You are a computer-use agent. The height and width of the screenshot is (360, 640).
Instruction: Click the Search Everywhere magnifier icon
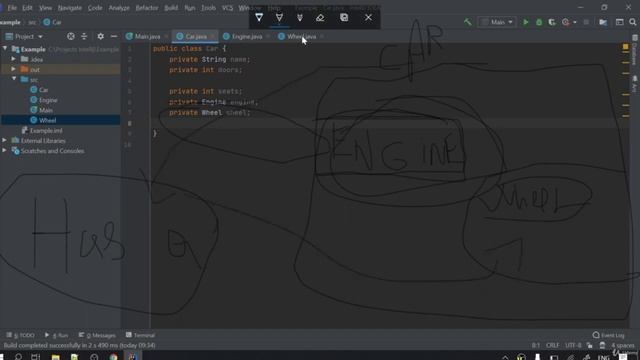pos(633,22)
